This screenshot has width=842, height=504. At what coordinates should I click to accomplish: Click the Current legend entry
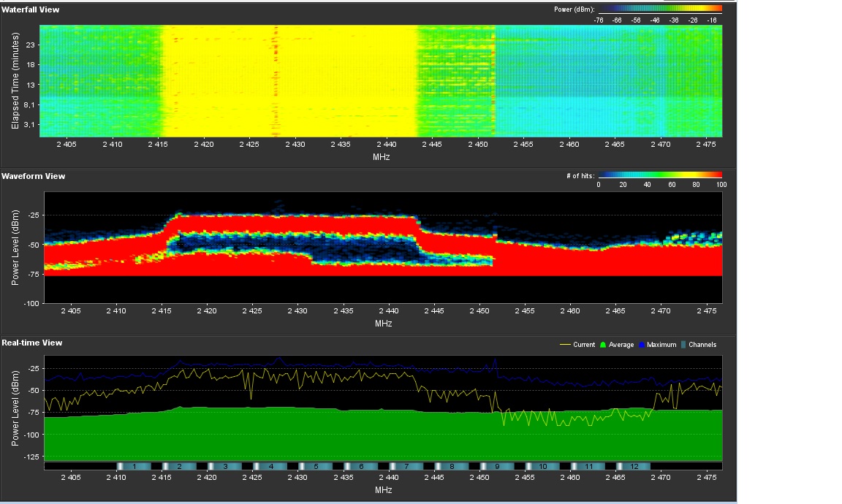[x=577, y=345]
